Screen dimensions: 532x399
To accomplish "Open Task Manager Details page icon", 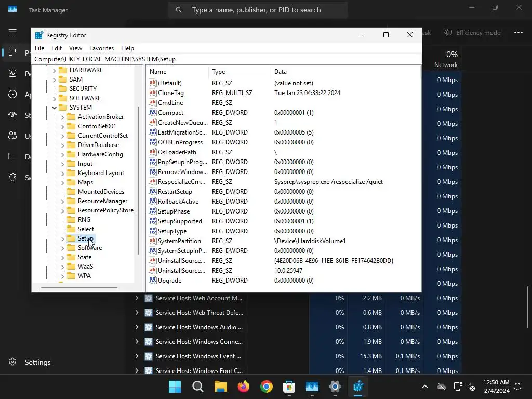I will tap(12, 156).
